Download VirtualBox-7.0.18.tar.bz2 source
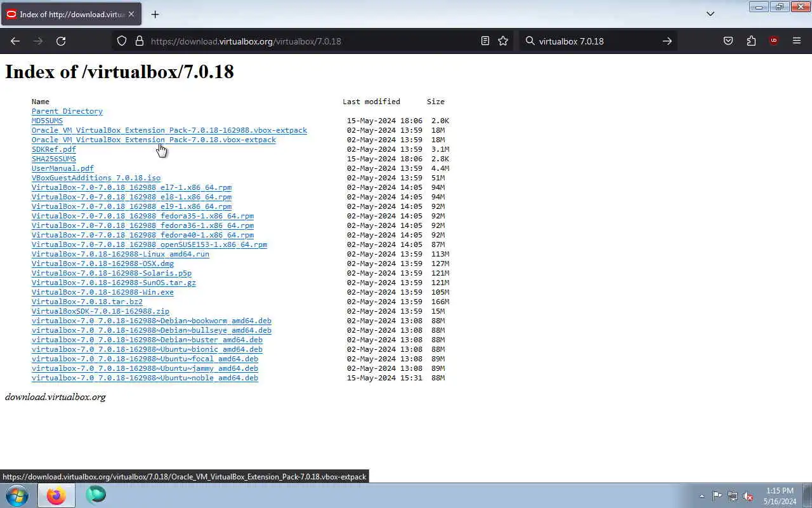This screenshot has height=508, width=812. [87, 302]
